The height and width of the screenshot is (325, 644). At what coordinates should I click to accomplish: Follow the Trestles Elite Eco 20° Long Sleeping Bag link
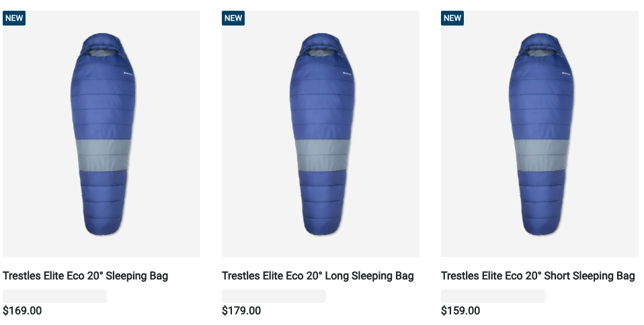pos(318,276)
